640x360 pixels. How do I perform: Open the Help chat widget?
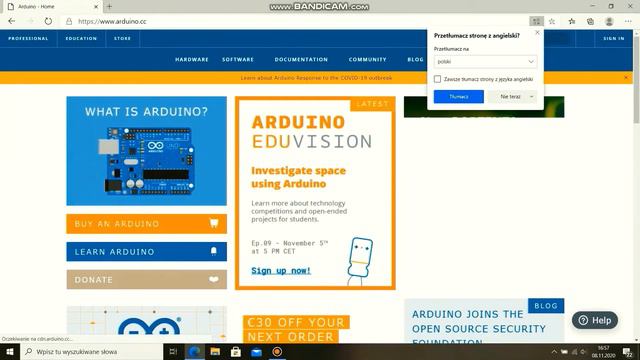coord(595,320)
